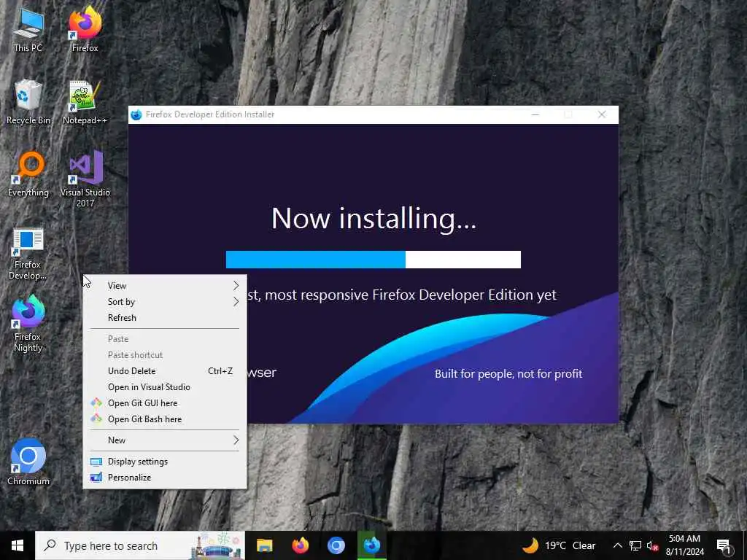Choose Open in Visual Studio

point(165,387)
